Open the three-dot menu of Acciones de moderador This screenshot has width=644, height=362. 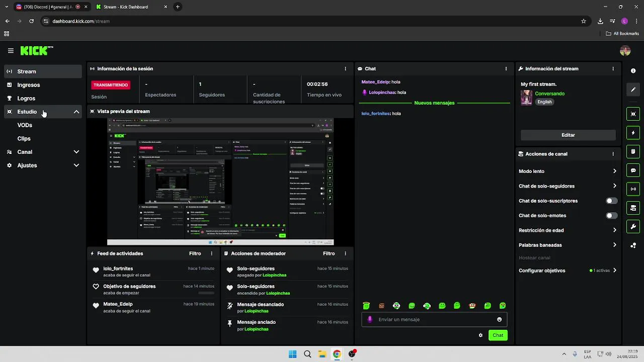click(345, 254)
